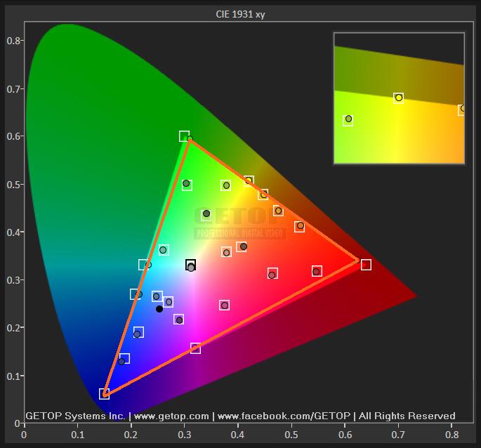Click the blue primary target square
481x448 pixels.
pyautogui.click(x=105, y=394)
